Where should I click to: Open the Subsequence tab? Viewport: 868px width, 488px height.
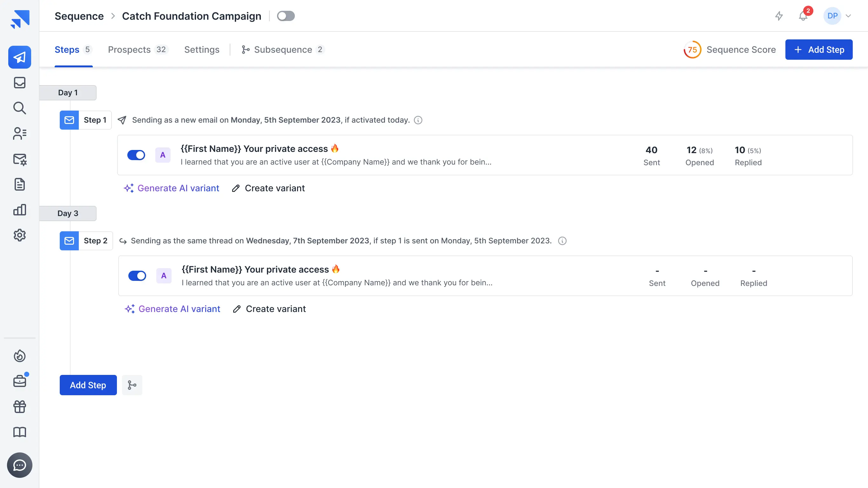pos(283,50)
